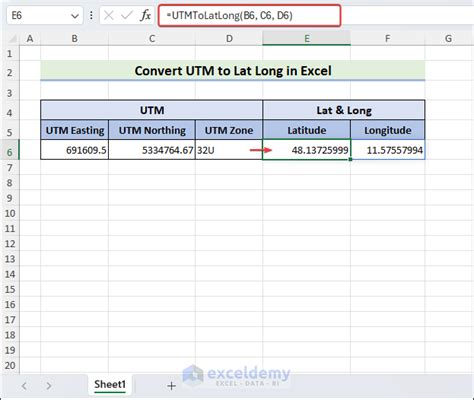The height and width of the screenshot is (400, 474).
Task: Select the 'Lat & Long' header cell
Action: pos(344,110)
